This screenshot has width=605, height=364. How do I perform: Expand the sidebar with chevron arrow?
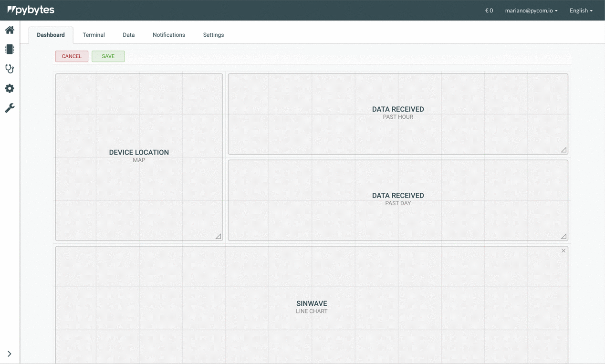click(x=10, y=354)
